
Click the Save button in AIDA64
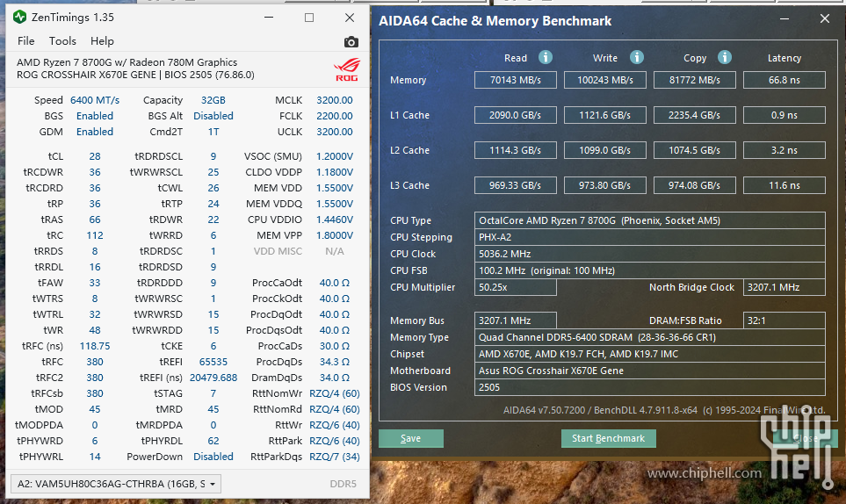pos(410,438)
